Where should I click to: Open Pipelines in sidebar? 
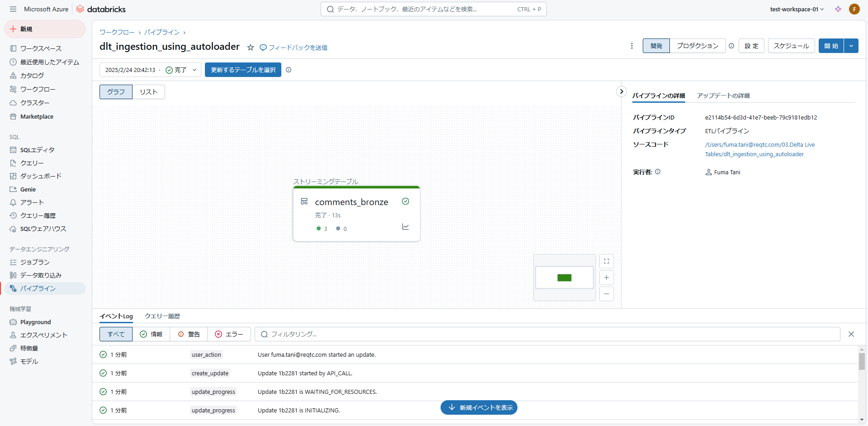(44, 288)
